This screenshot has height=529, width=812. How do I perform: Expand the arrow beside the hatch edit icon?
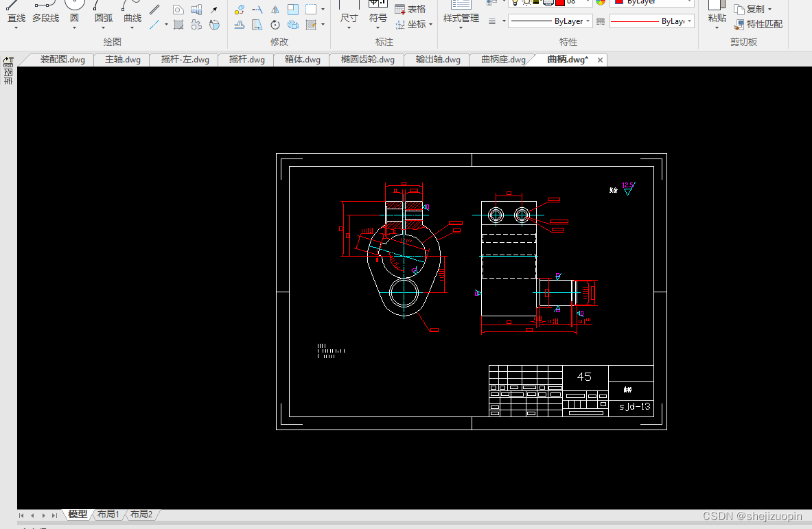(323, 24)
